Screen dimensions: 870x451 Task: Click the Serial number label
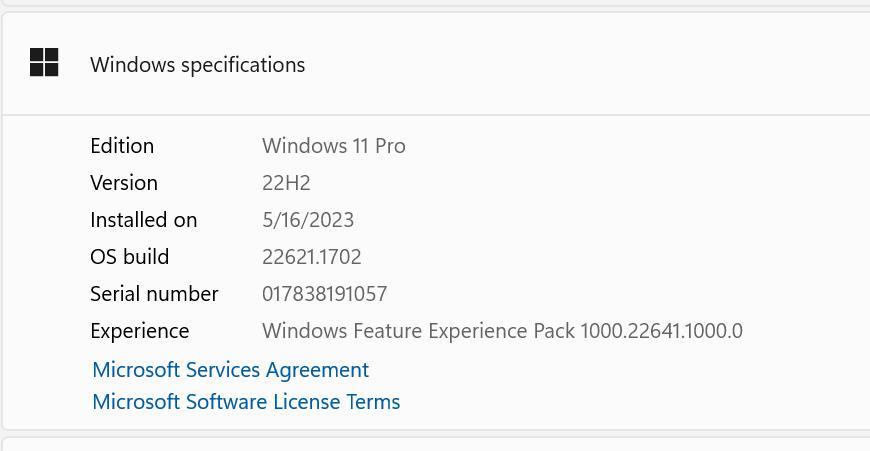click(x=154, y=294)
